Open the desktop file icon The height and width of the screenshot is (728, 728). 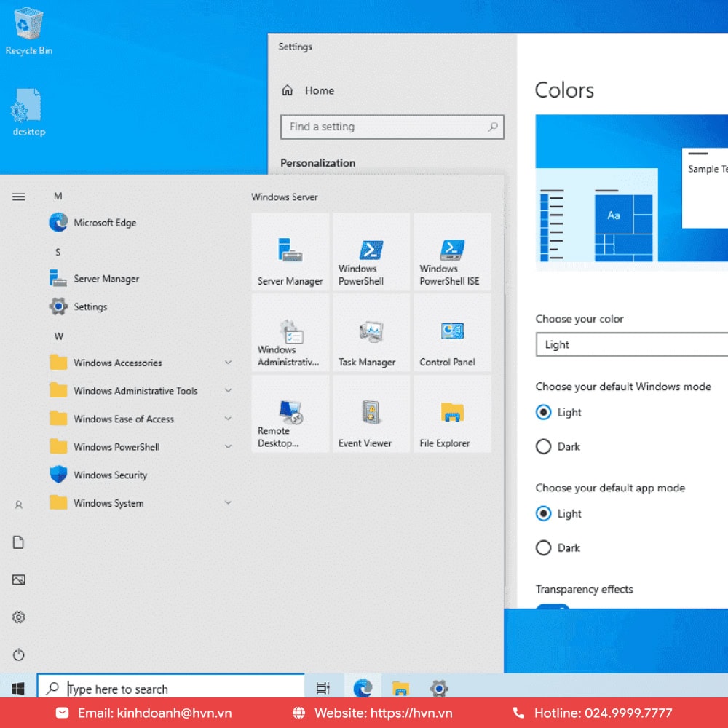[28, 112]
